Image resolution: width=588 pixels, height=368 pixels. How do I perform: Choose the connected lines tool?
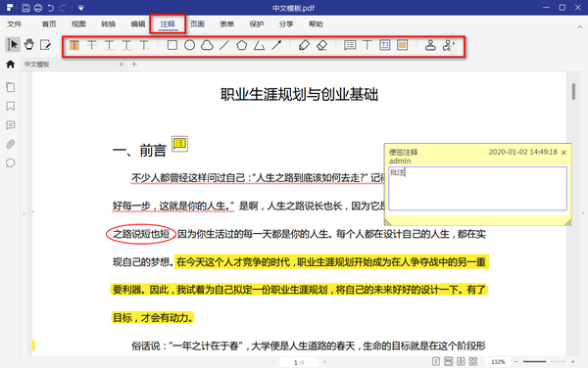[x=259, y=45]
